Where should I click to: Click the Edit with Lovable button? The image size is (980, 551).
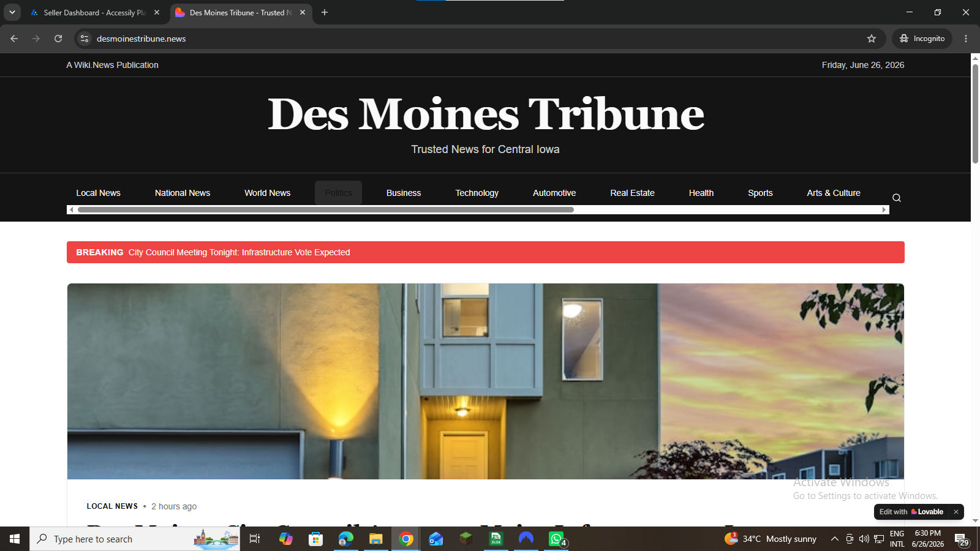tap(911, 512)
